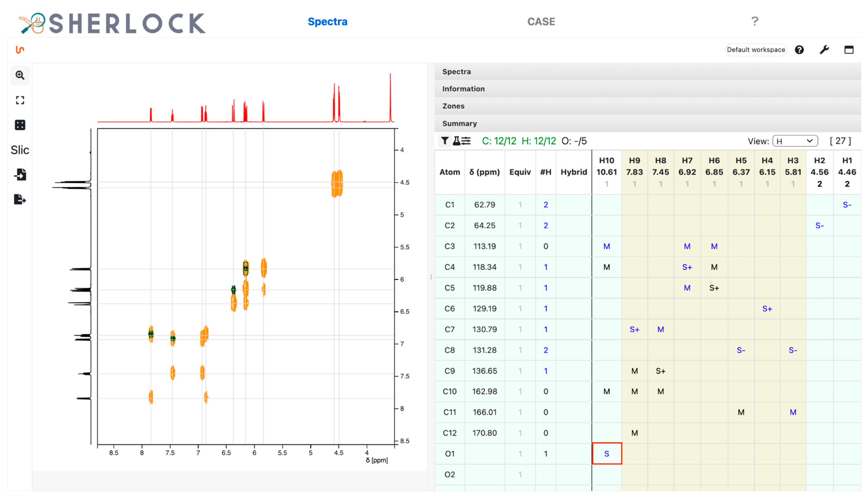Switch to the Spectra tab
868x500 pixels.
pyautogui.click(x=327, y=22)
